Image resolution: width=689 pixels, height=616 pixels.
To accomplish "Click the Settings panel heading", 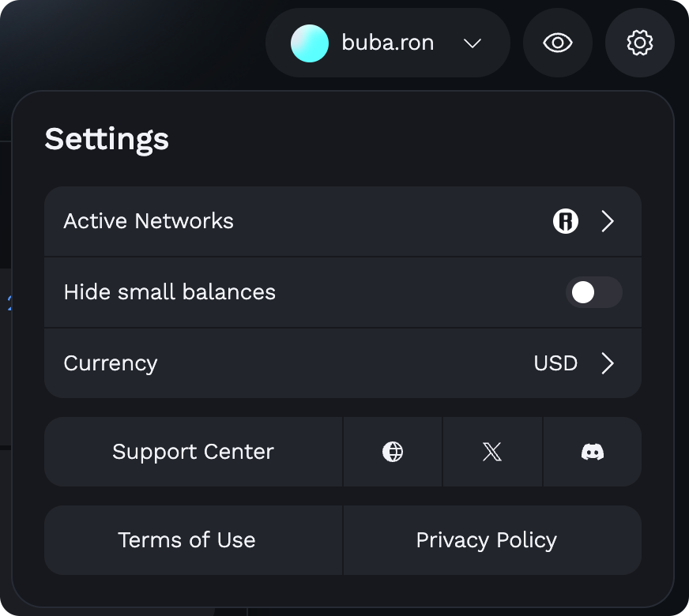I will click(x=107, y=139).
